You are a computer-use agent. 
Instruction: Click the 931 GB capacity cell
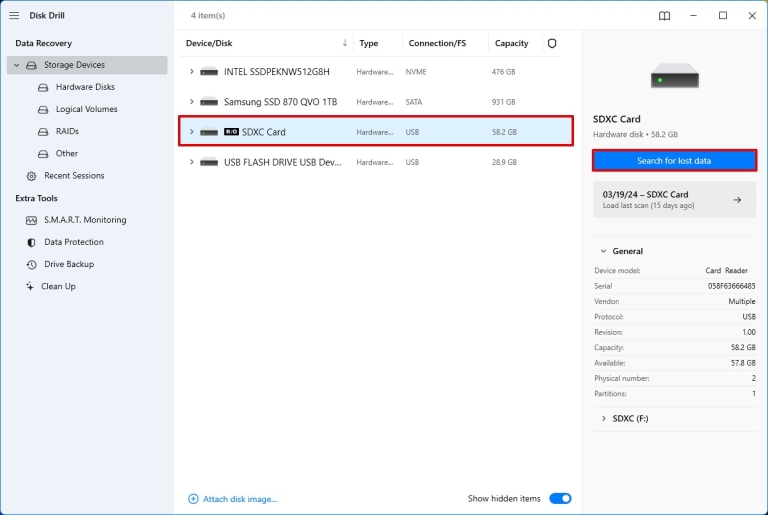tap(503, 102)
